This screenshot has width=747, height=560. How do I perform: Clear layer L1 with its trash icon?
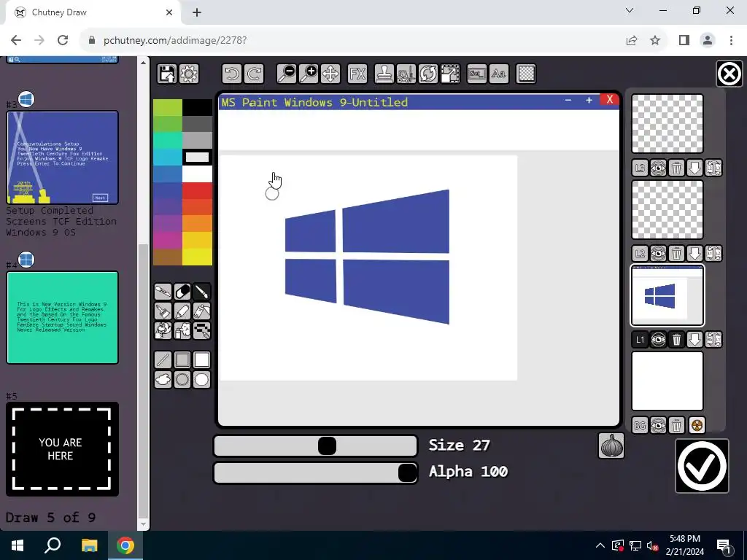click(x=676, y=340)
